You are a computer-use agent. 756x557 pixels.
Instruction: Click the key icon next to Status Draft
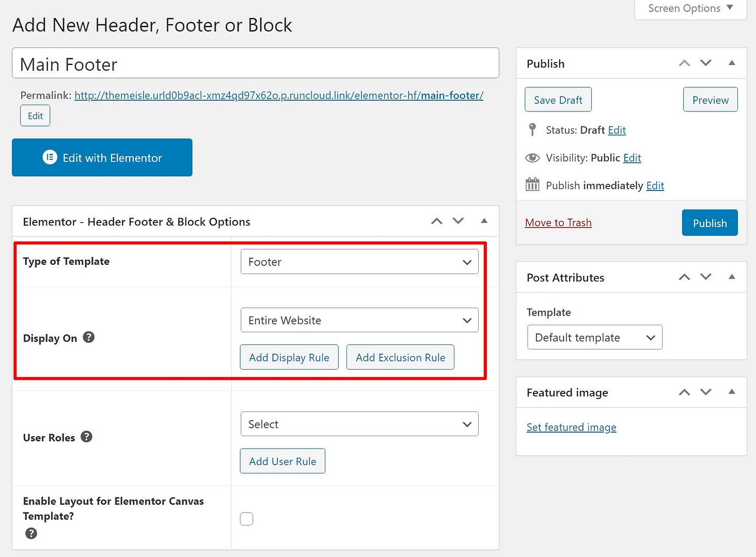pyautogui.click(x=532, y=130)
